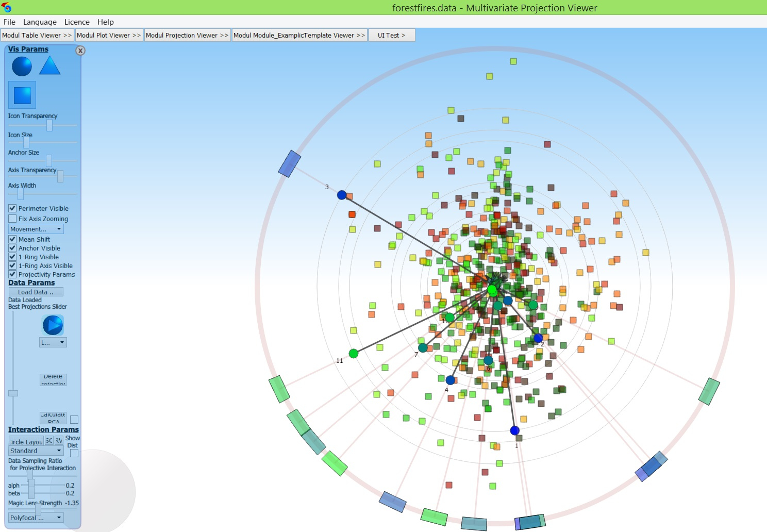Click the blue anchor point labeled 4
Screen dimensions: 767x532
click(451, 380)
